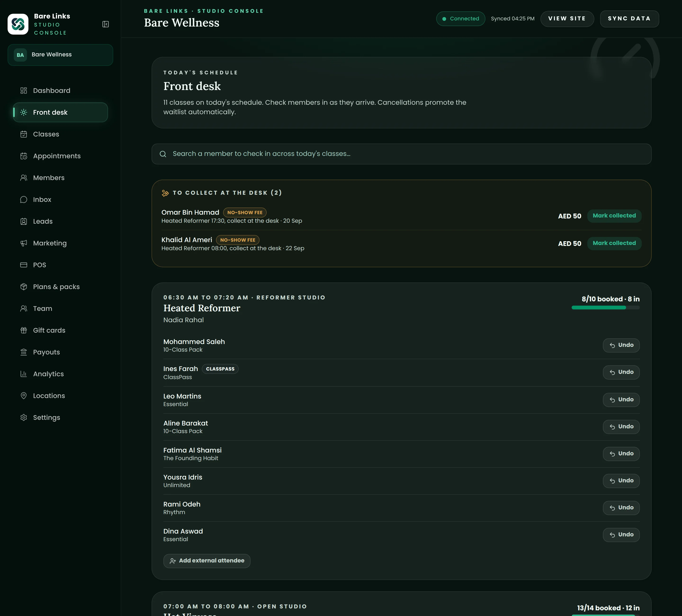Click the Connected status badge
Viewport: 682px width, 616px height.
tap(460, 19)
